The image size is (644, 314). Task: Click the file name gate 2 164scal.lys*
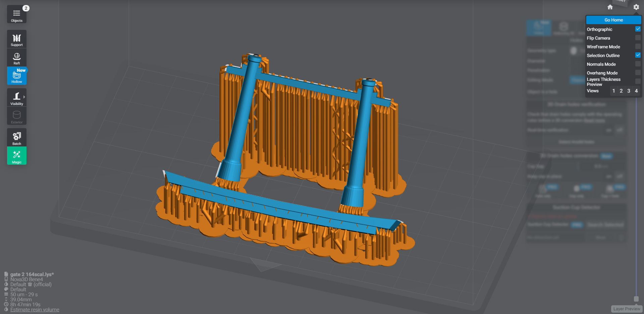pos(32,274)
